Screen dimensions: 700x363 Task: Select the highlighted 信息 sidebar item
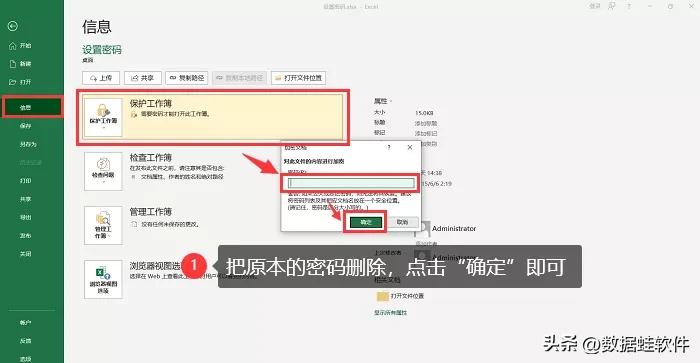pyautogui.click(x=32, y=108)
